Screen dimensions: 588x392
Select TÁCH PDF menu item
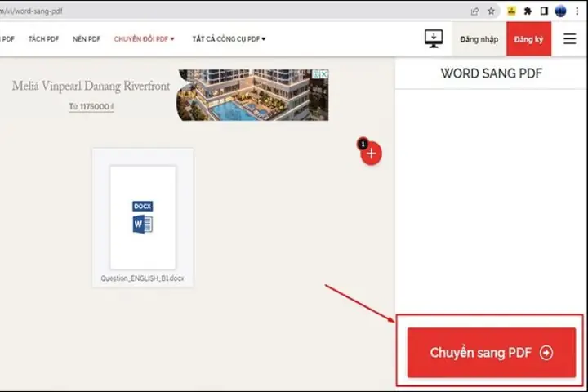[x=43, y=39]
